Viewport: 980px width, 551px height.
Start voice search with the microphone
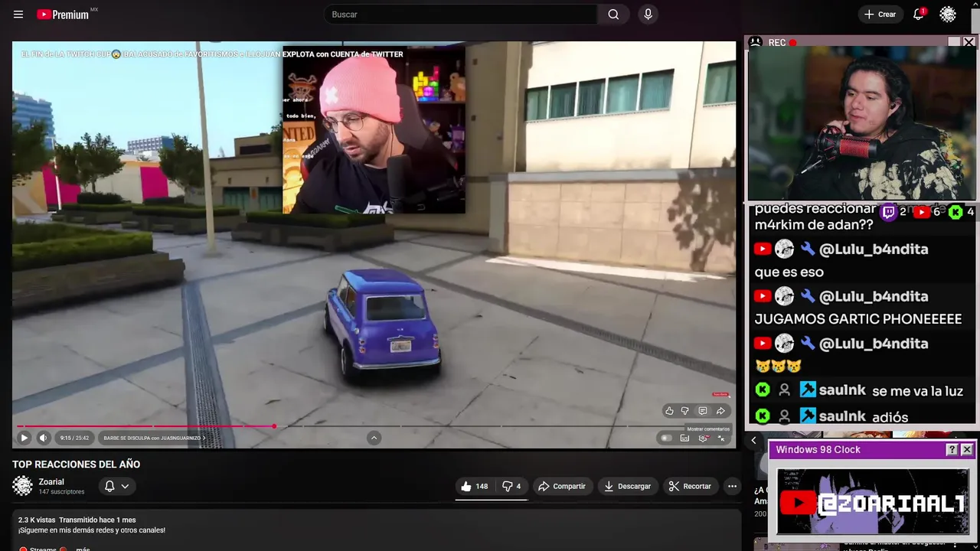coord(648,15)
